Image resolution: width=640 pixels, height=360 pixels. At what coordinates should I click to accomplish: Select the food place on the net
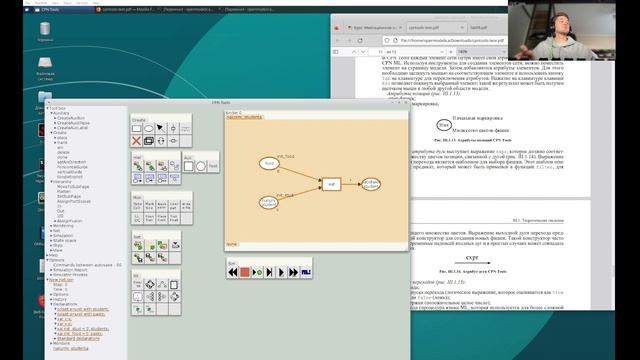pyautogui.click(x=269, y=163)
